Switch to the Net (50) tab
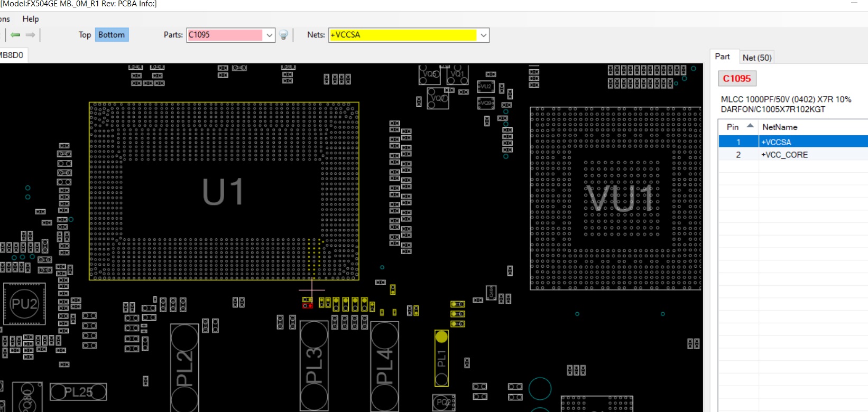 click(x=757, y=58)
